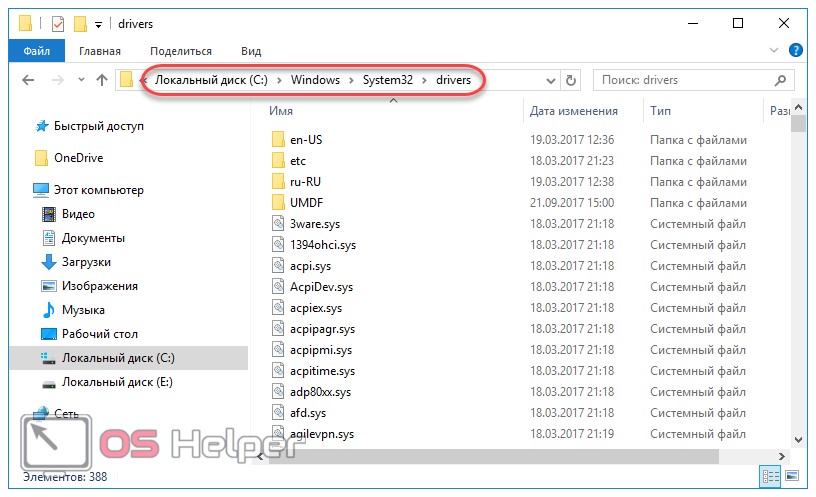The height and width of the screenshot is (497, 816).
Task: Select Быстрый доступ in navigation pane
Action: [x=98, y=126]
